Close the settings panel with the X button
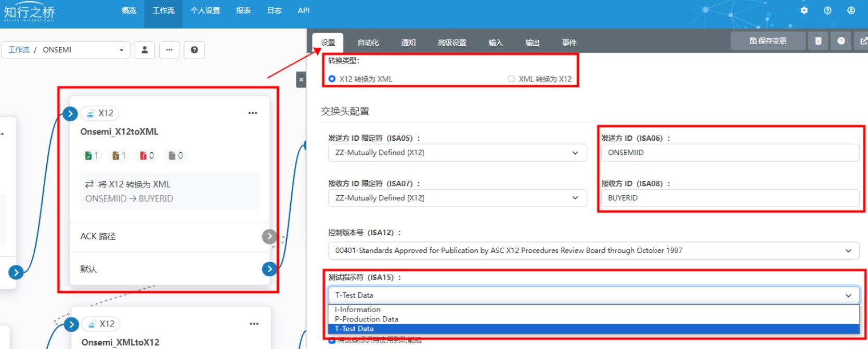Image resolution: width=868 pixels, height=349 pixels. click(301, 79)
